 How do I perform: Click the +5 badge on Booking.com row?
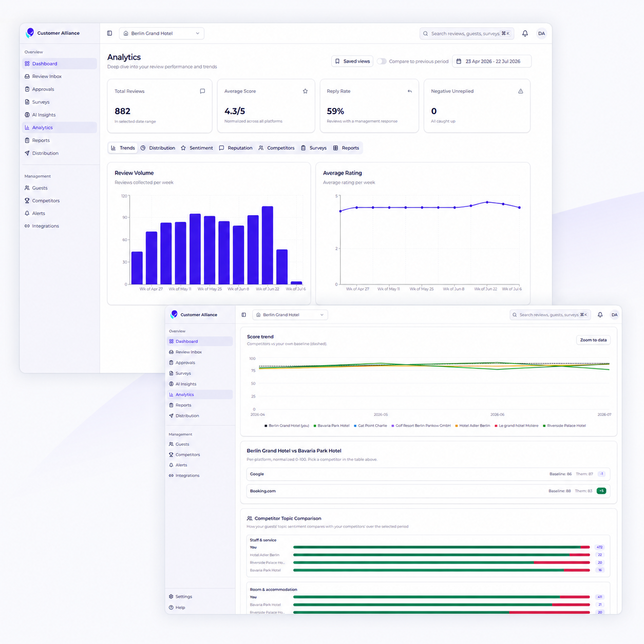(x=601, y=491)
